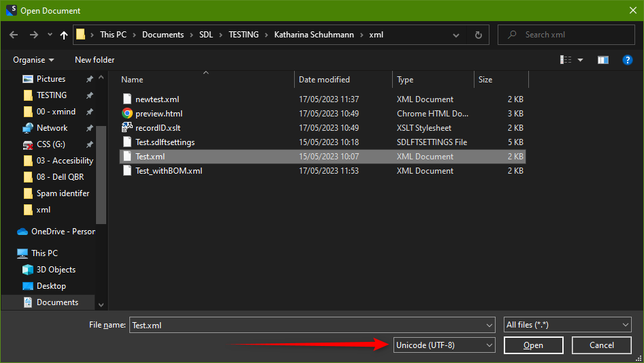The image size is (644, 363).
Task: Click the pin icon beside TESTING
Action: click(x=89, y=95)
